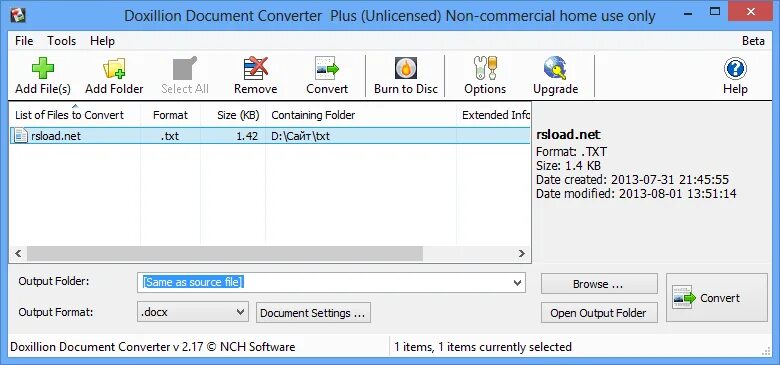Remove the selected file with the Remove icon
The height and width of the screenshot is (365, 780).
click(x=256, y=68)
